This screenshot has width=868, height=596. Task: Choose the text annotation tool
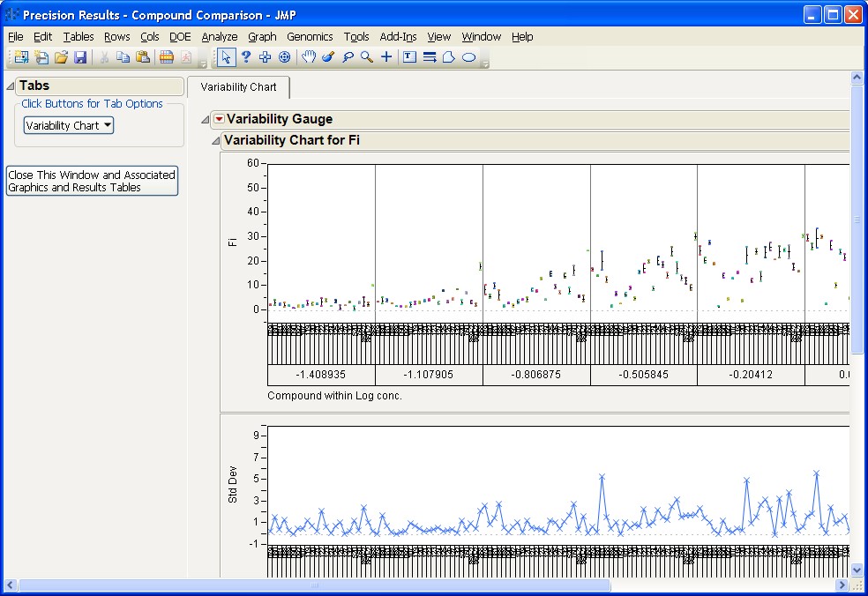409,57
